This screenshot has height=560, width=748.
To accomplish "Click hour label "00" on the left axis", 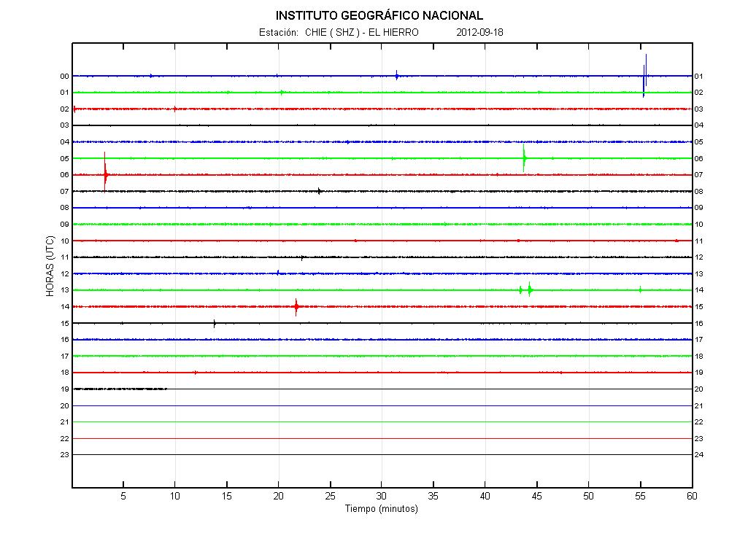I will click(x=64, y=77).
